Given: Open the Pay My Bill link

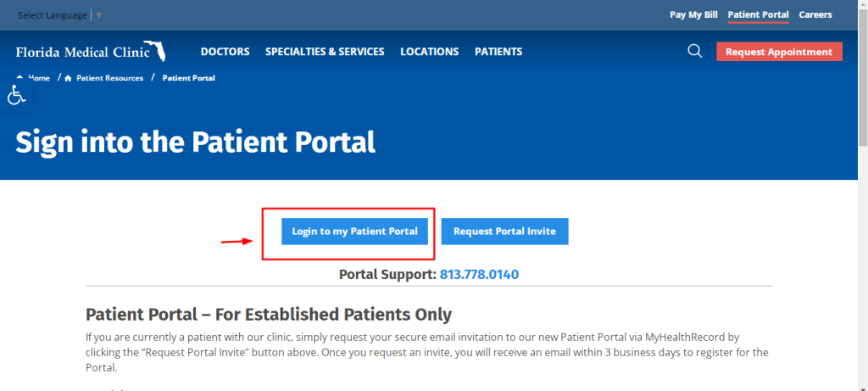Looking at the screenshot, I should click(693, 15).
